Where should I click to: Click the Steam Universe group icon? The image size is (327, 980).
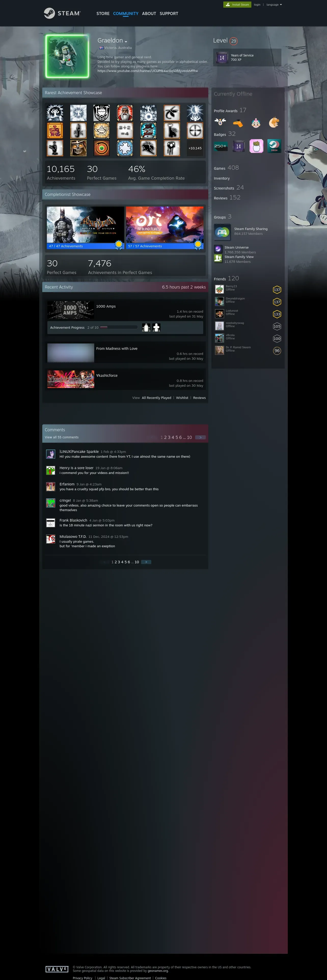[218, 249]
